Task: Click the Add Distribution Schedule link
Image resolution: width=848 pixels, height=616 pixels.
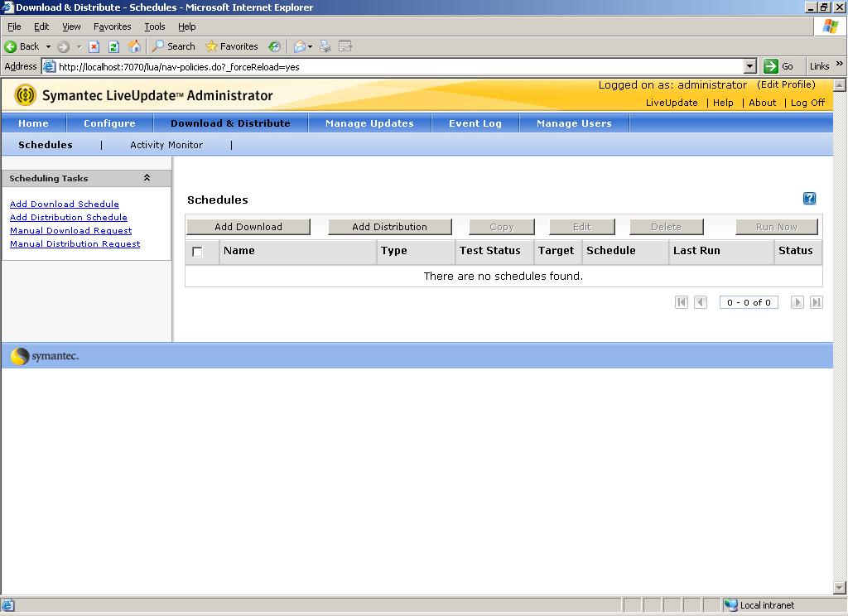Action: 69,218
